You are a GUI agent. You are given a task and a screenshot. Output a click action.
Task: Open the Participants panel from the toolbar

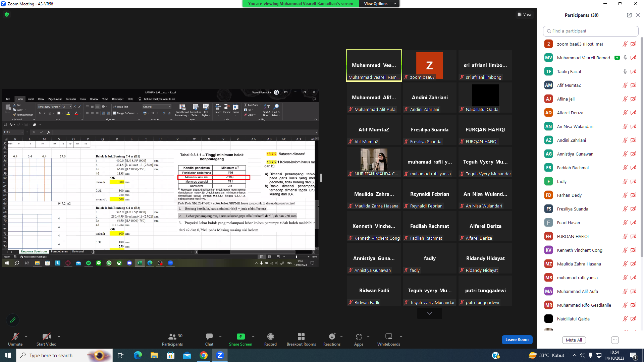point(172,339)
